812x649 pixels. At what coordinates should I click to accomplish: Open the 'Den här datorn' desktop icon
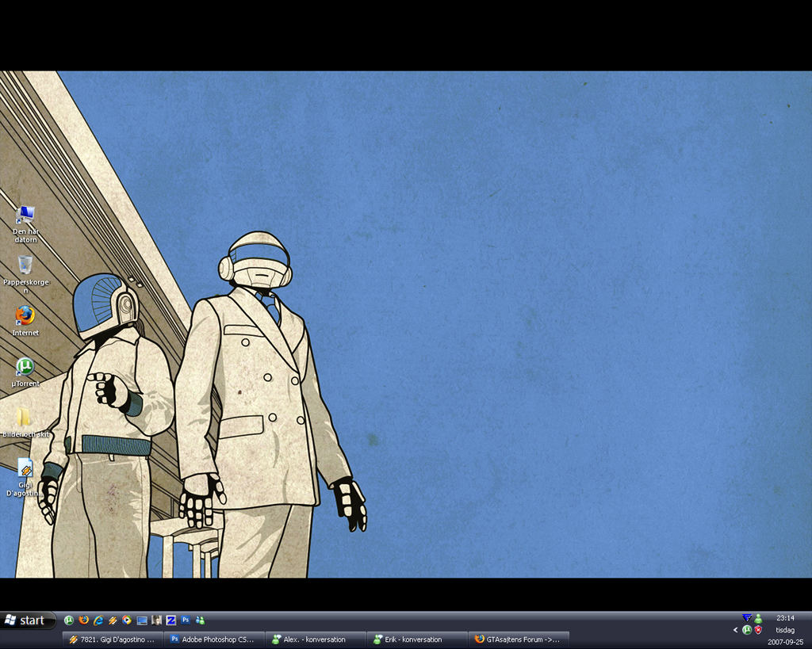25,216
